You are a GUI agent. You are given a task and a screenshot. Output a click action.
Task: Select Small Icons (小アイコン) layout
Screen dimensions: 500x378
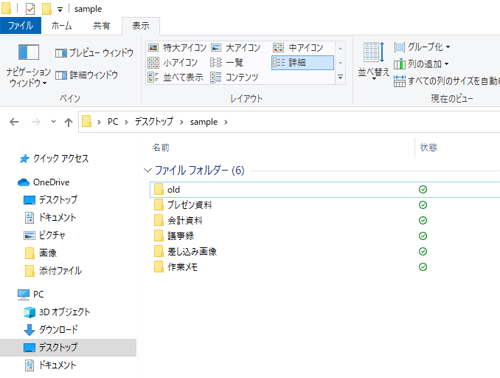(173, 62)
